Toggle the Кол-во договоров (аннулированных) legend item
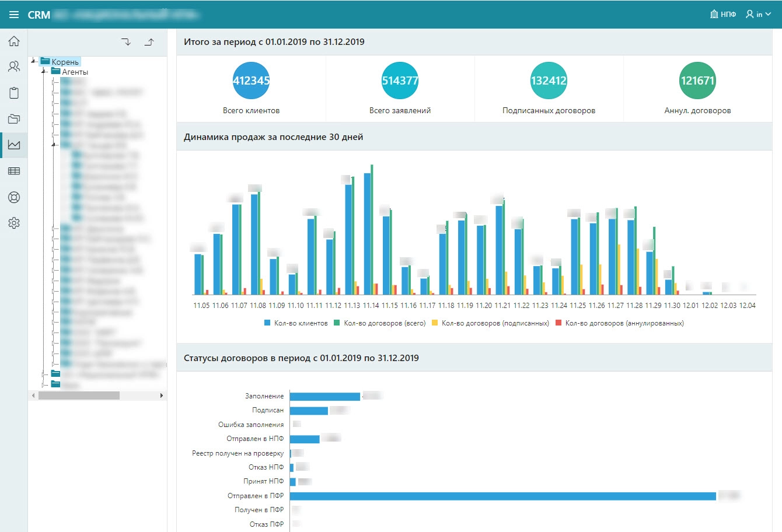782x532 pixels. coord(619,323)
